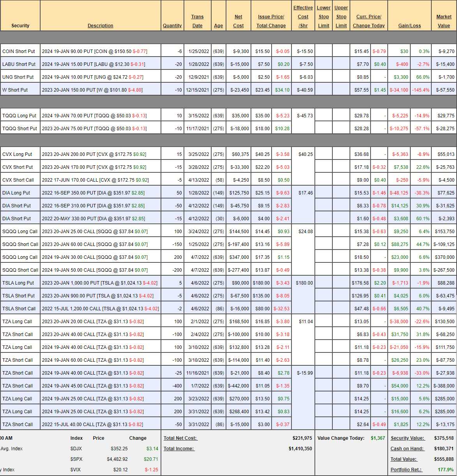Select the Portfolio Ret. label
The image size is (457, 476).
(x=407, y=470)
